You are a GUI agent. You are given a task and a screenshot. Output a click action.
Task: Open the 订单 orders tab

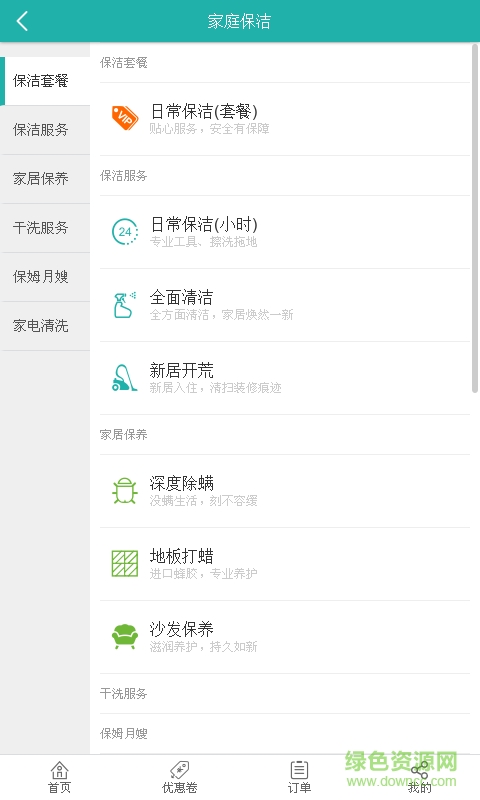click(299, 777)
